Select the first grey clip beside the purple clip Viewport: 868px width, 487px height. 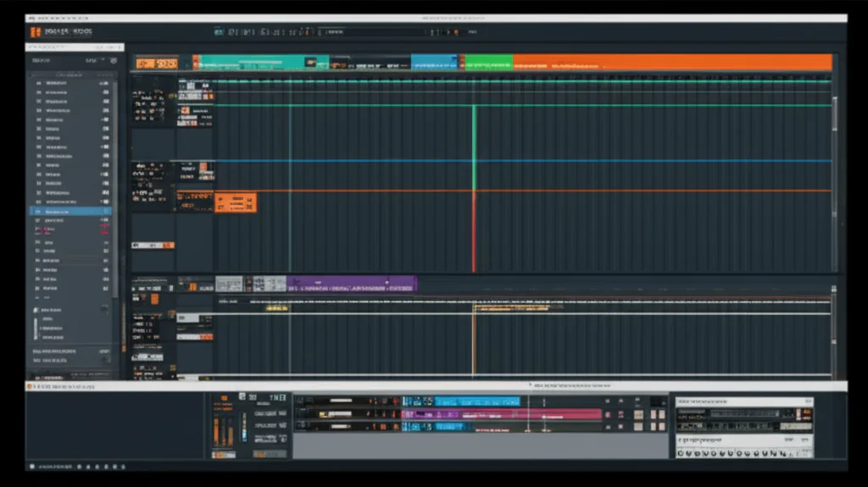[229, 284]
